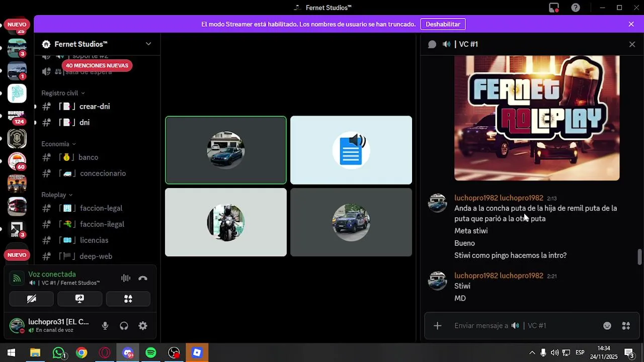Screen dimensions: 644x362
Task: Collapse the Roleplay category
Action: pyautogui.click(x=57, y=195)
